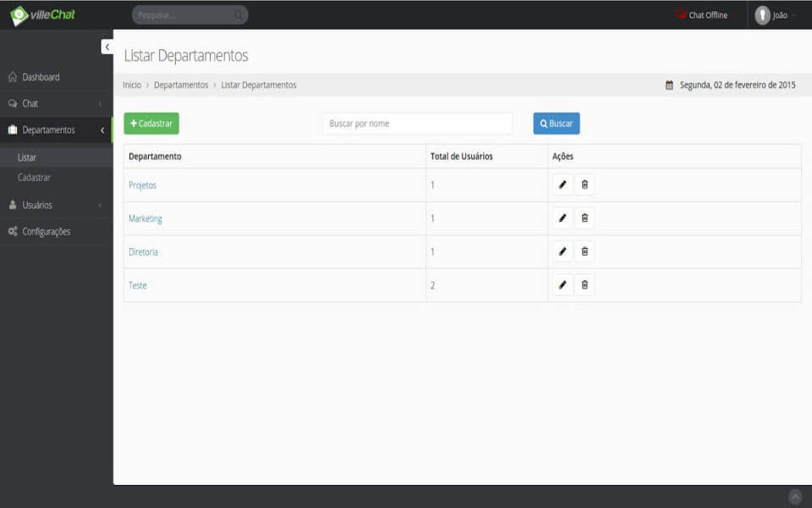This screenshot has height=508, width=812.
Task: Click the red Chat Offline status icon
Action: 681,14
